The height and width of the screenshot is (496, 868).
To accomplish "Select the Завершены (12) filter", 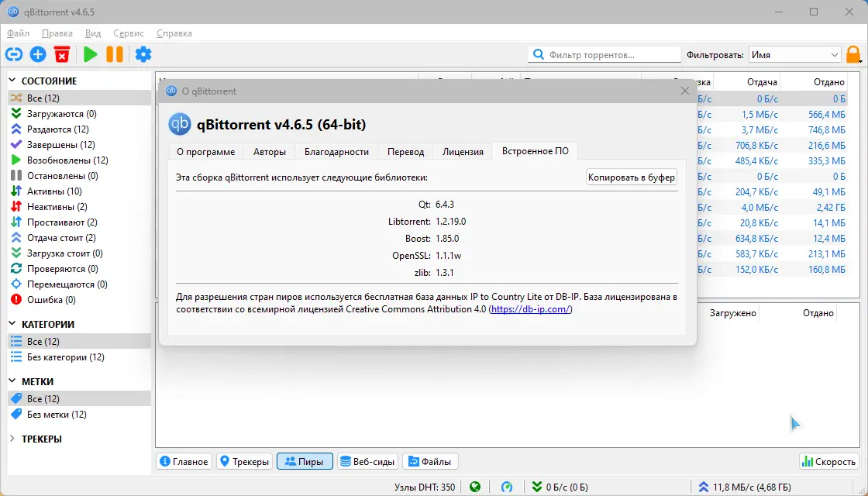I will (61, 144).
